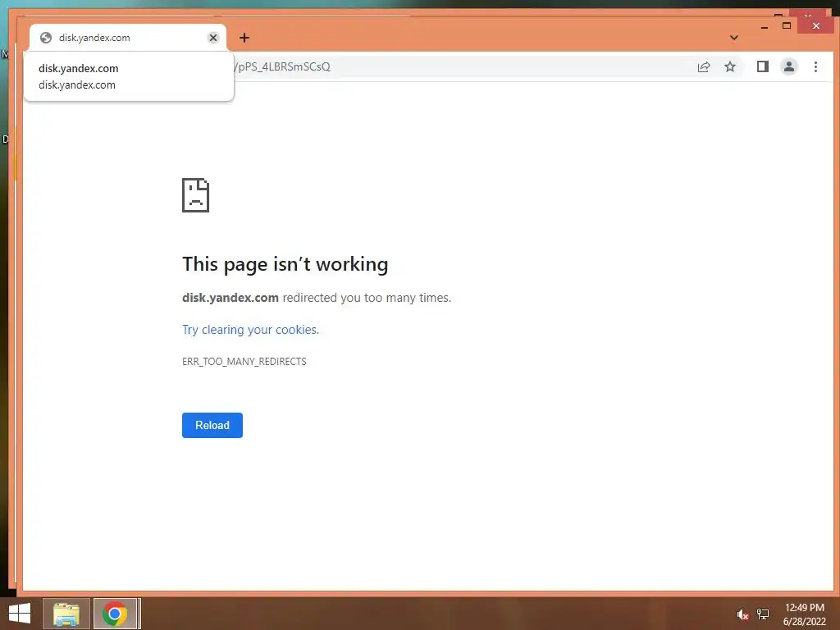Minimize the Chrome window
This screenshot has width=840, height=630.
tap(765, 25)
